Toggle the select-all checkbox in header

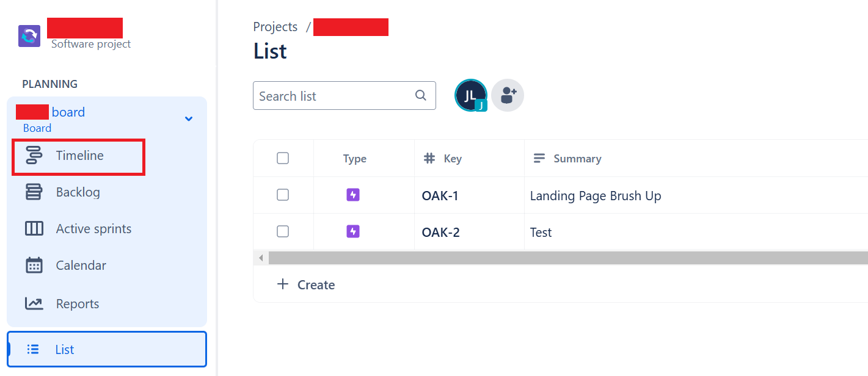click(x=283, y=158)
